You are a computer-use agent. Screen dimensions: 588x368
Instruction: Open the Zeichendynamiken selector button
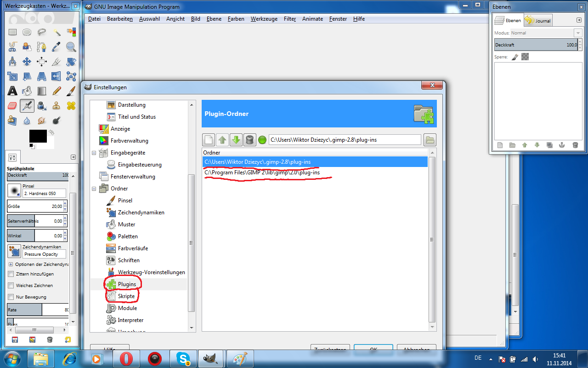[14, 251]
